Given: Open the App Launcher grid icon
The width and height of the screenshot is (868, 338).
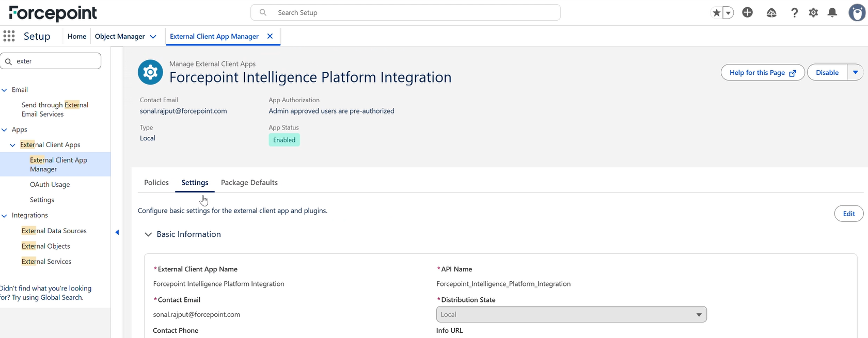Looking at the screenshot, I should coord(9,36).
